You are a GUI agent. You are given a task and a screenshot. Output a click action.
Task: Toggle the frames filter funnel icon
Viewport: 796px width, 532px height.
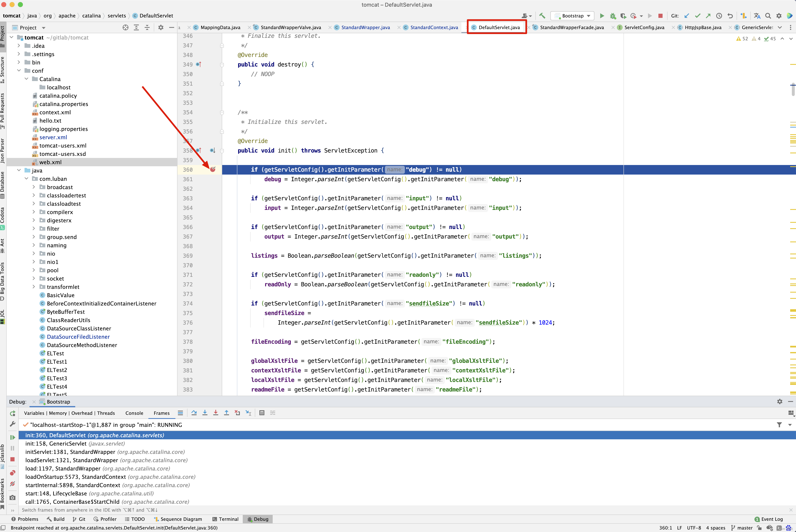779,425
